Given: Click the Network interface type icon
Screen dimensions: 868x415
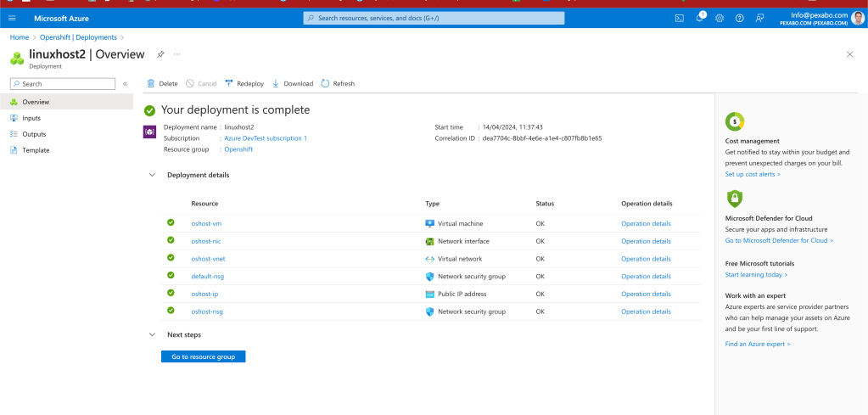Looking at the screenshot, I should pyautogui.click(x=429, y=241).
